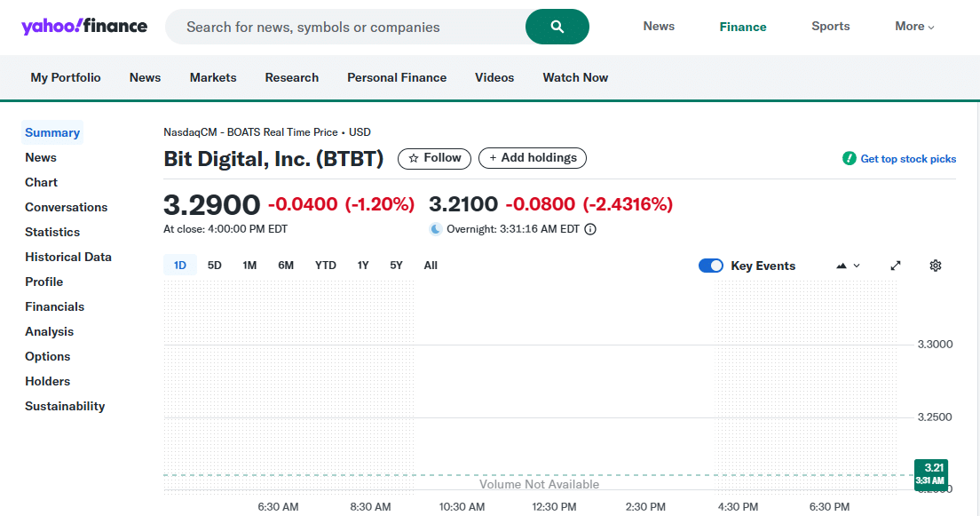Select the 1D chart range
The width and height of the screenshot is (980, 516).
[x=180, y=266]
